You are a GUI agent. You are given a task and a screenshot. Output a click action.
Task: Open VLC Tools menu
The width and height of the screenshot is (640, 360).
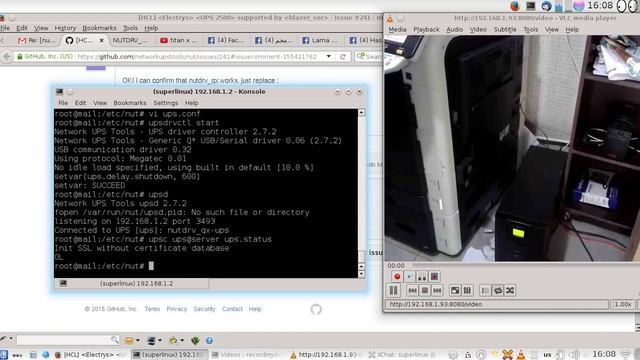coord(530,29)
